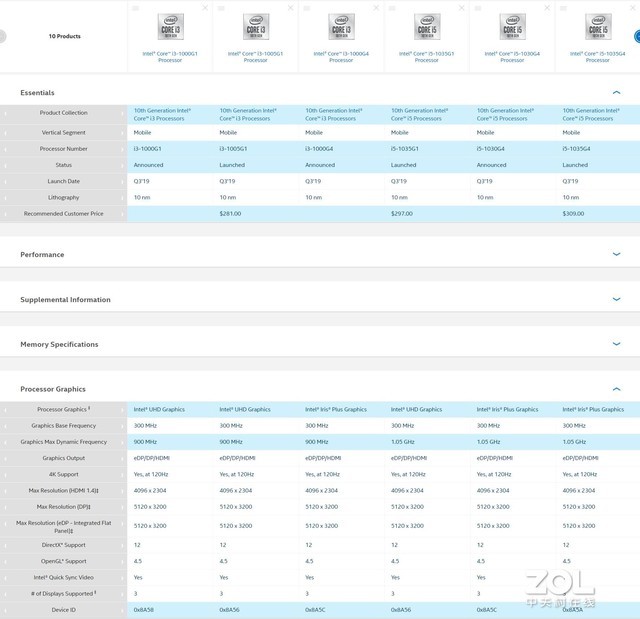Click the $297.00 price cell
The width and height of the screenshot is (640, 619).
click(402, 214)
